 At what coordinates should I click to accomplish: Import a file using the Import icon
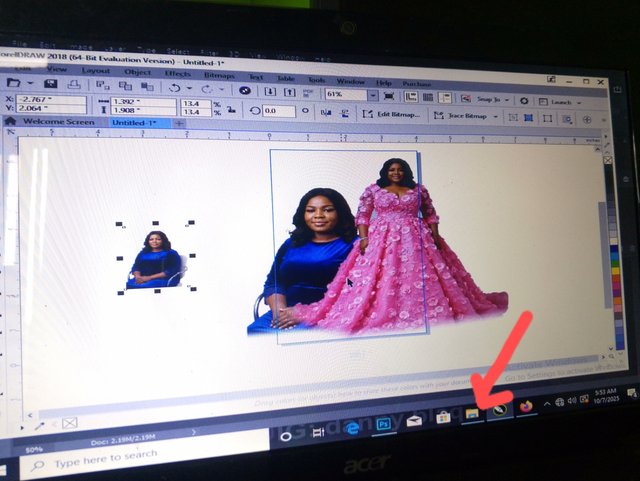click(270, 91)
